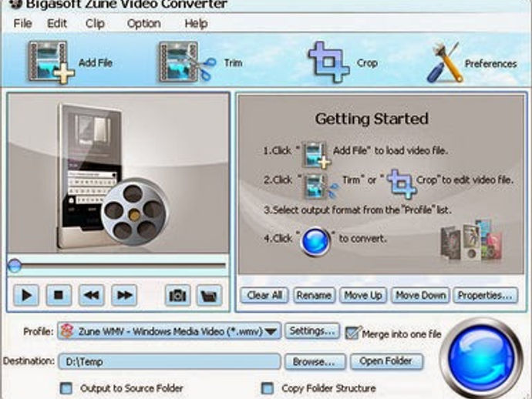The height and width of the screenshot is (399, 532).
Task: Enable Output to Source Folder
Action: [x=66, y=388]
